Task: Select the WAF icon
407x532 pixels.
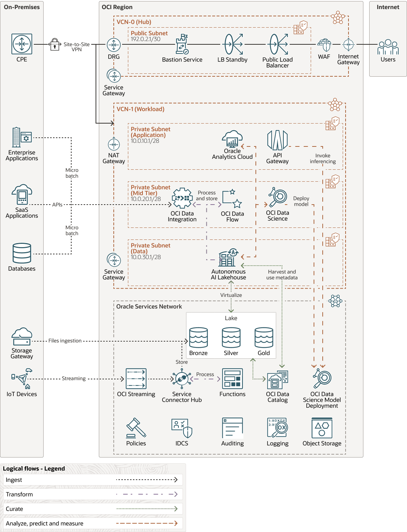Action: tap(324, 45)
